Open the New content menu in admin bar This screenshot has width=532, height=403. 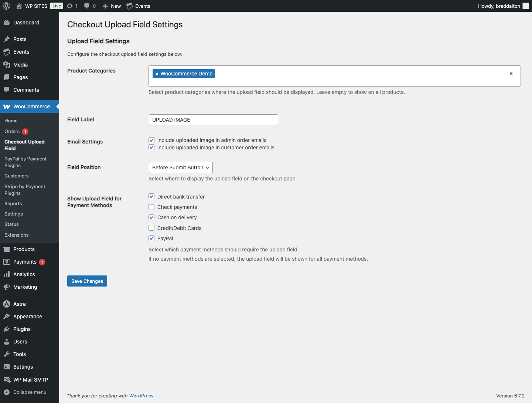coord(112,6)
